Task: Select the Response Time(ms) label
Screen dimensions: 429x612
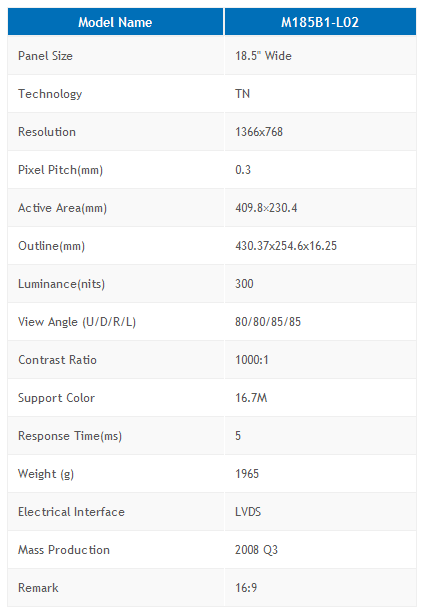Action: coord(70,436)
